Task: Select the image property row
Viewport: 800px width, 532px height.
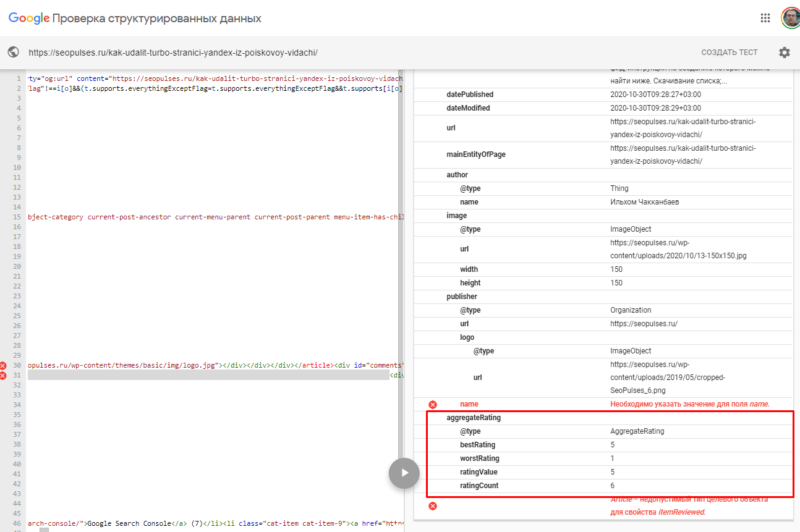Action: coord(457,216)
